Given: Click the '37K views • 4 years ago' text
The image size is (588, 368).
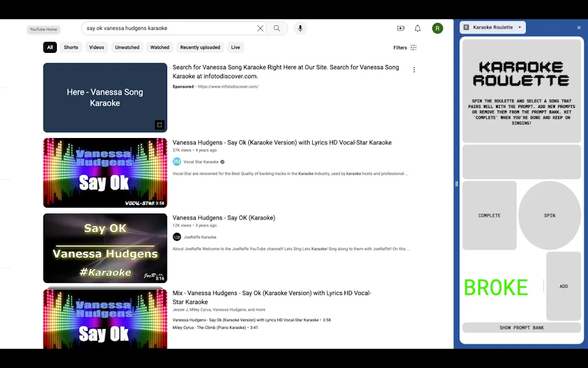Looking at the screenshot, I should [x=195, y=150].
